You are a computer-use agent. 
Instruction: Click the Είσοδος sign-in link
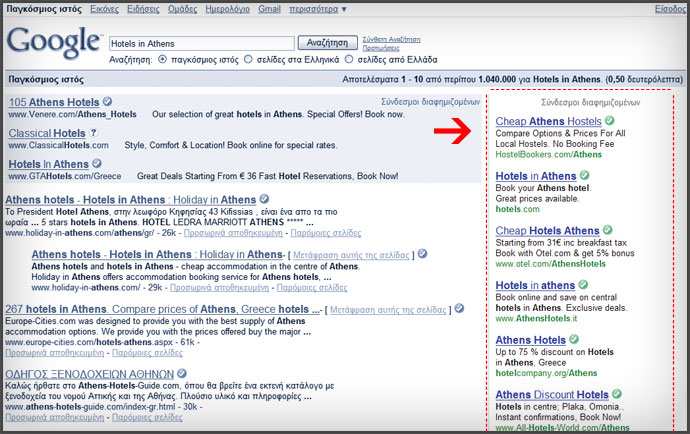[670, 9]
